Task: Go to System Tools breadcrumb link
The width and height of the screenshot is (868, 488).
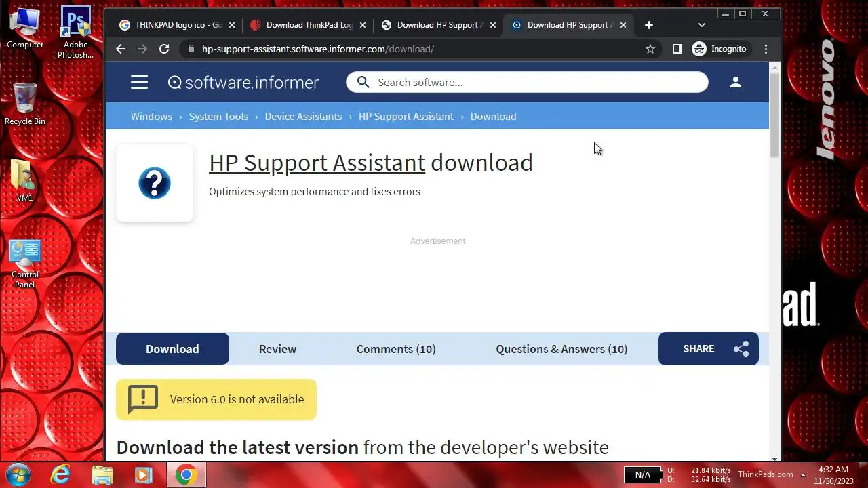Action: (218, 117)
